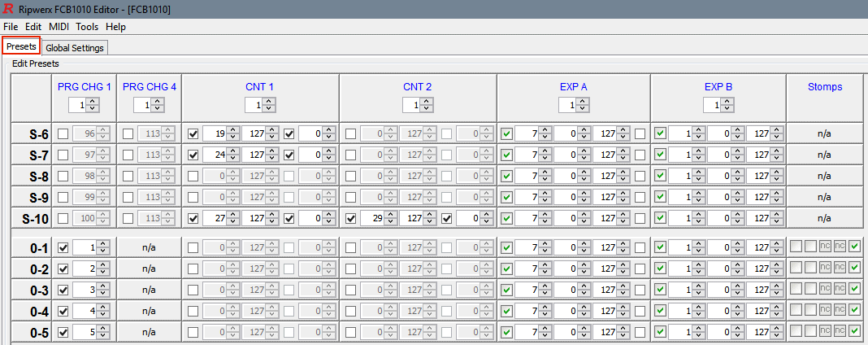Click the PRG CHG 1 column header
Image resolution: width=868 pixels, height=345 pixels.
pos(85,87)
